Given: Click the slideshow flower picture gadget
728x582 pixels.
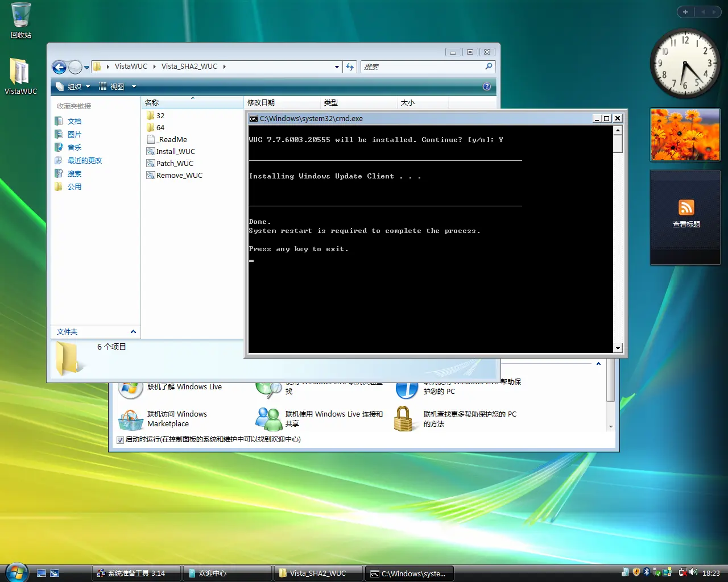Looking at the screenshot, I should tap(685, 135).
